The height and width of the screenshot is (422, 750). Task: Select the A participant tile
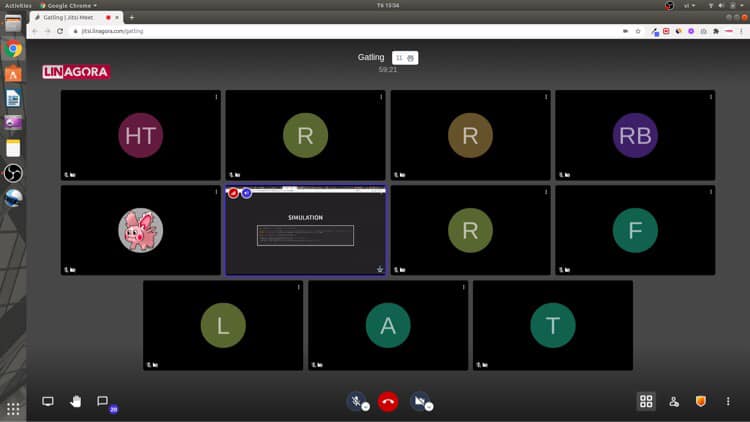[x=388, y=325]
